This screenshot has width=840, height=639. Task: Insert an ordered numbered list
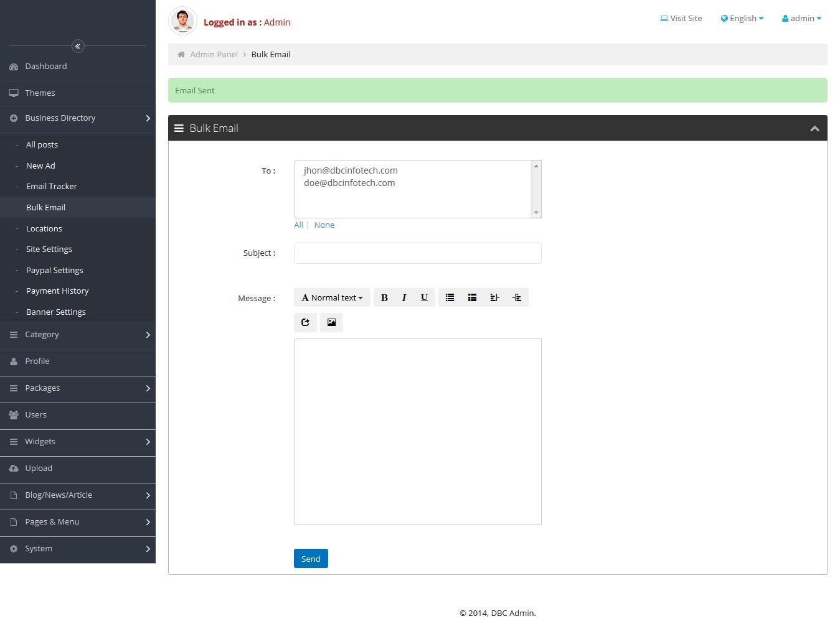(x=472, y=297)
